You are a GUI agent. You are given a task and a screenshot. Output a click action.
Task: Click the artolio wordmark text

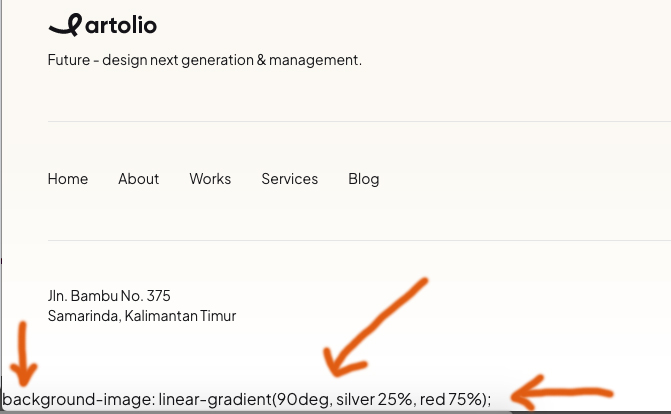[115, 25]
